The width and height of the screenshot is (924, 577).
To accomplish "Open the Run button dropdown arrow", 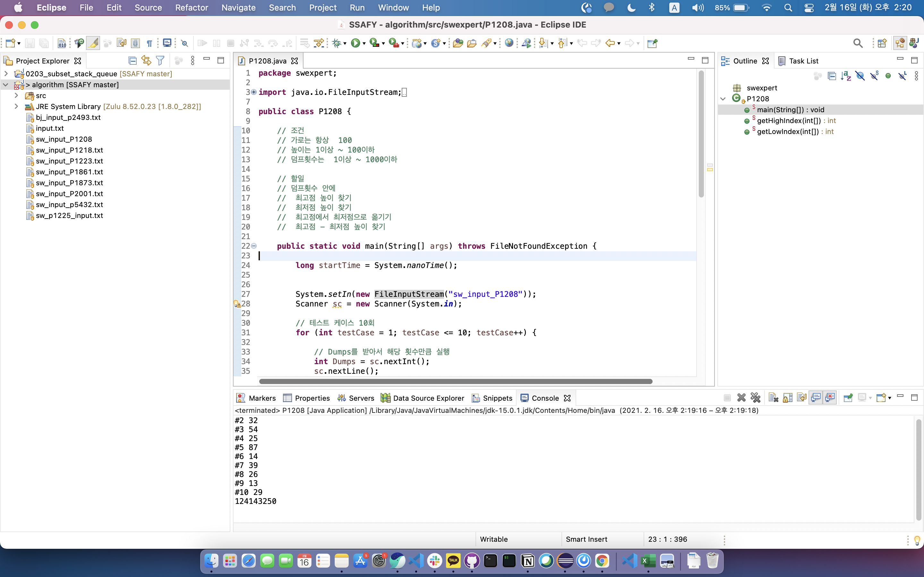I will (x=364, y=44).
